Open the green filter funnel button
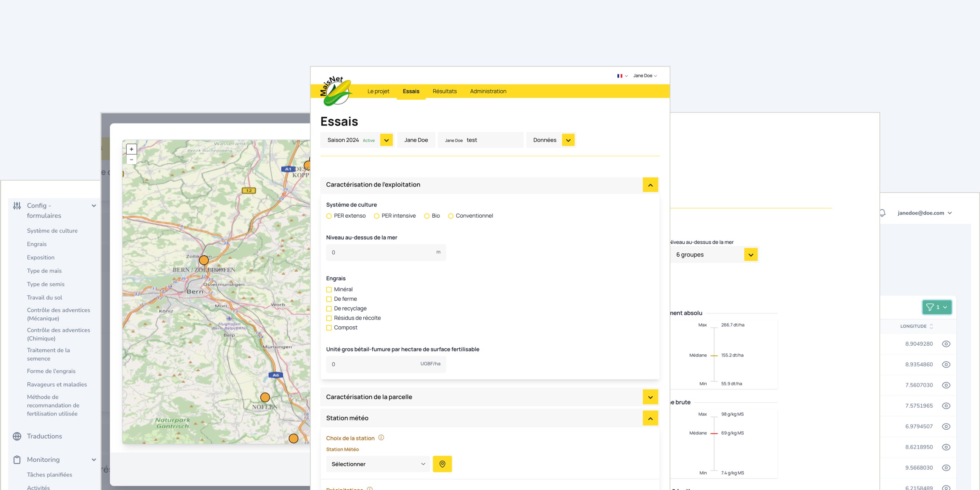 [936, 307]
